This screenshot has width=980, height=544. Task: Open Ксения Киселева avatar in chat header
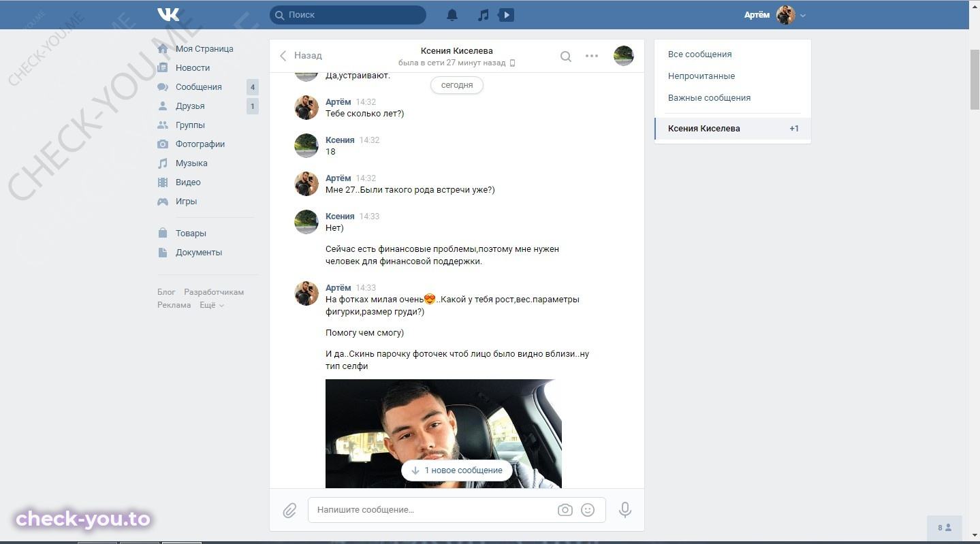pos(624,56)
